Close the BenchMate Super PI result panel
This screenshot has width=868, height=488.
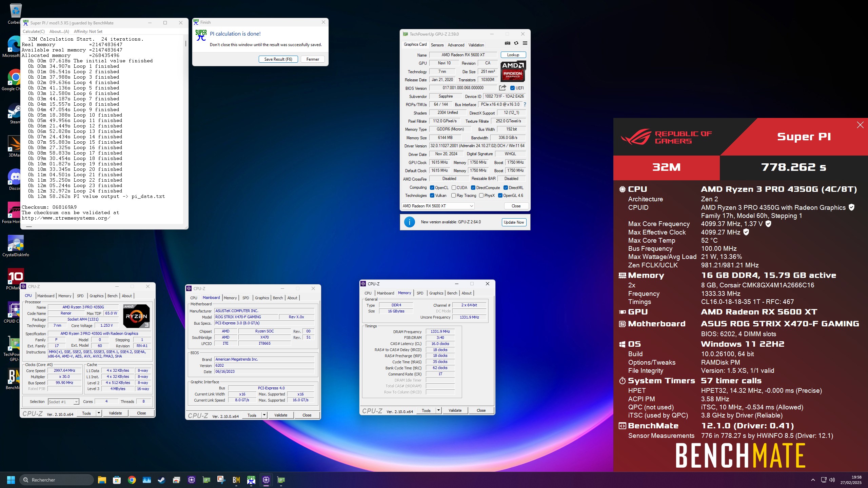tap(860, 125)
